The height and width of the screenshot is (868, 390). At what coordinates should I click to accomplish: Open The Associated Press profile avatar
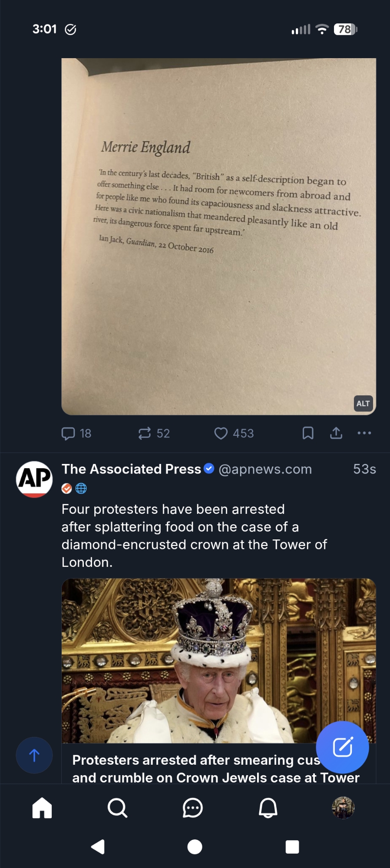tap(34, 479)
